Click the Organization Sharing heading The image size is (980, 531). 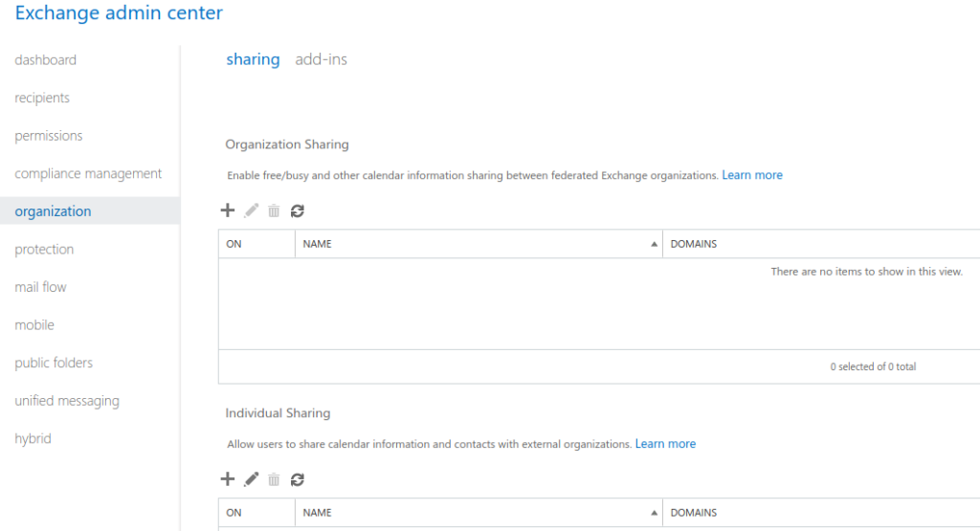coord(287,144)
